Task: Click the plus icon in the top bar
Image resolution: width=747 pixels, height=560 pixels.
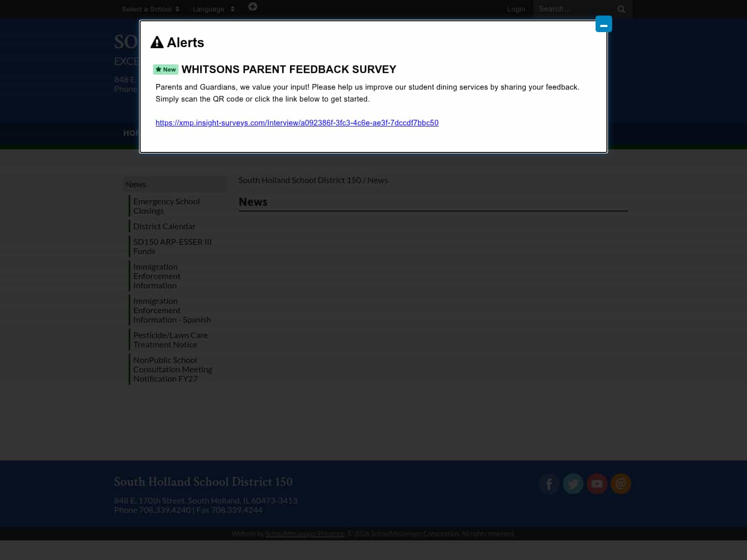Action: (253, 6)
